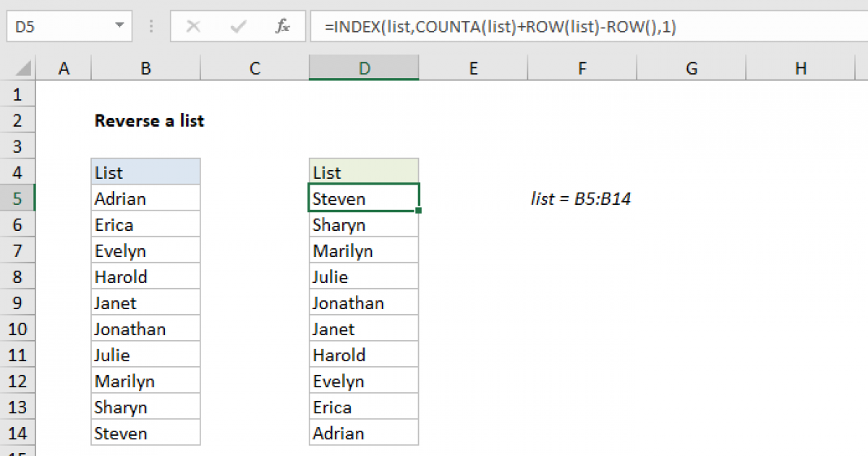This screenshot has width=868, height=456.
Task: Click the Insert Function (fx) icon
Action: (281, 26)
